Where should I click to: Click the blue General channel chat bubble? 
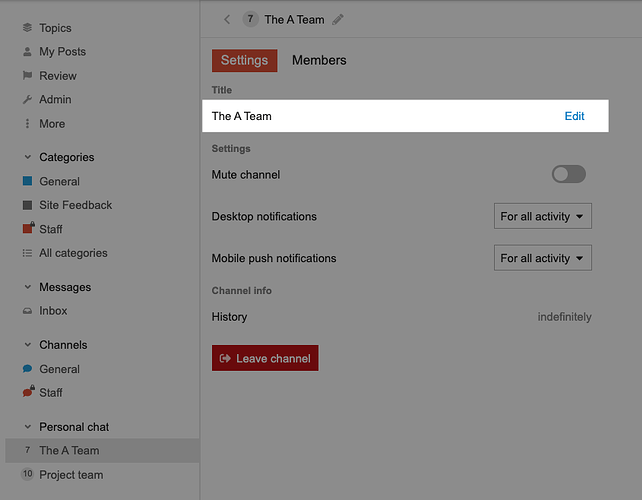pyautogui.click(x=27, y=369)
